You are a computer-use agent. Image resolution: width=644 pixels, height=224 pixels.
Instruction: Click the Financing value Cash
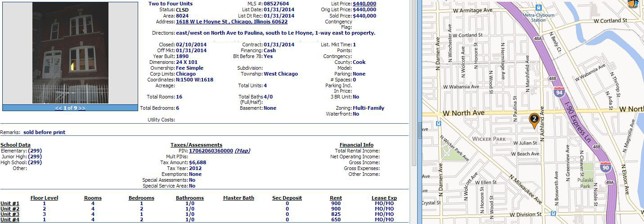[270, 50]
